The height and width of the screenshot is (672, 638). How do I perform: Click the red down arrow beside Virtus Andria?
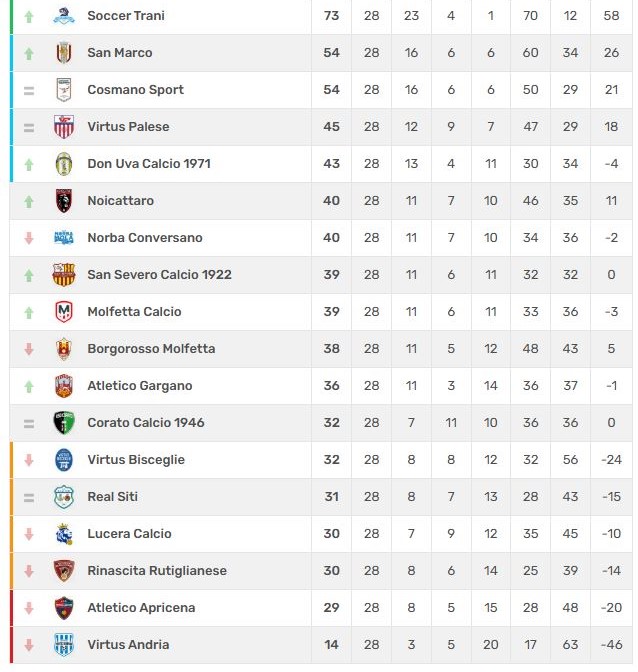29,645
